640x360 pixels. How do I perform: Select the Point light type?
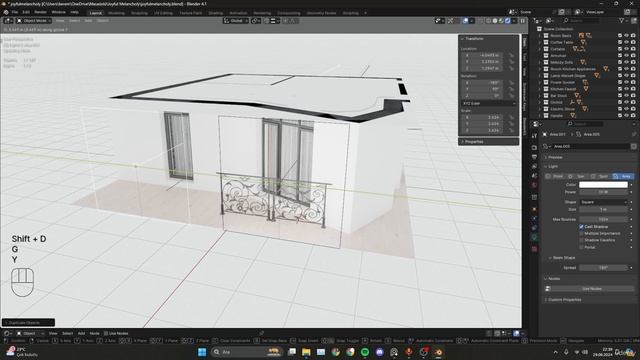point(555,176)
